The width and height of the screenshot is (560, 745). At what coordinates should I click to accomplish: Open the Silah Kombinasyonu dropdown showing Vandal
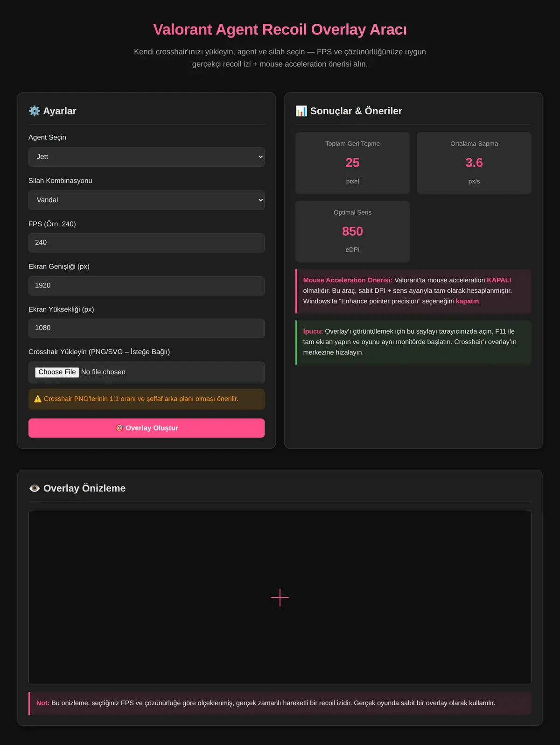click(x=147, y=200)
